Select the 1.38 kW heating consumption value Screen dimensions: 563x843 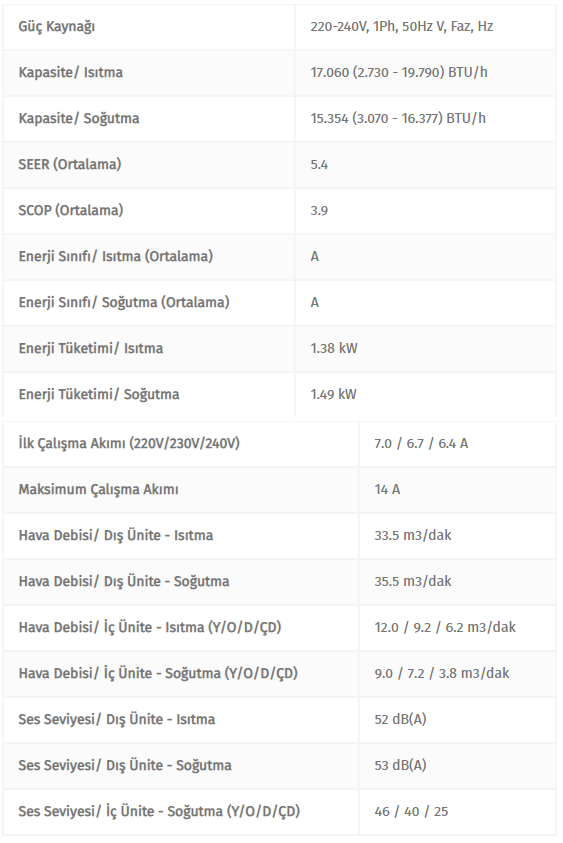click(333, 348)
